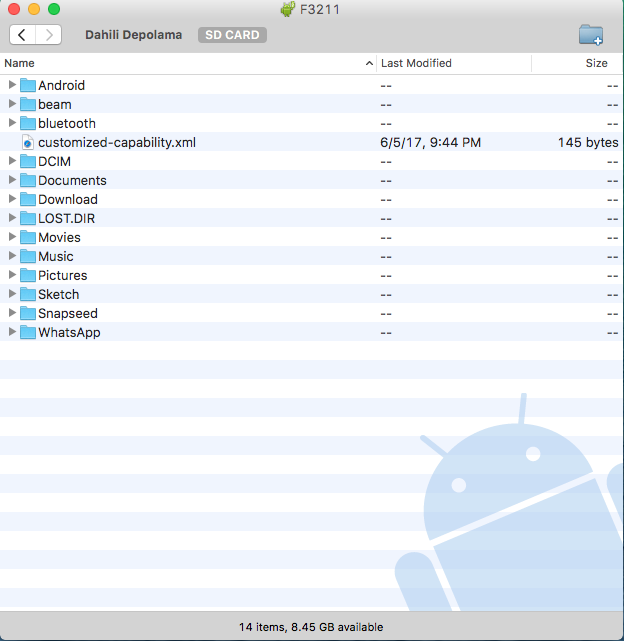Screen dimensions: 624x641
Task: Select the Pictures folder icon
Action: 28,275
